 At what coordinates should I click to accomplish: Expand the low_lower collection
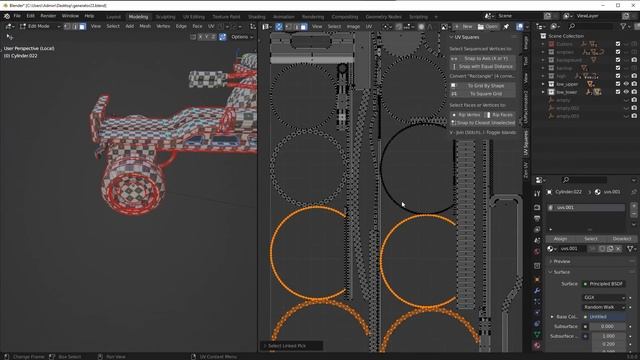coord(543,92)
